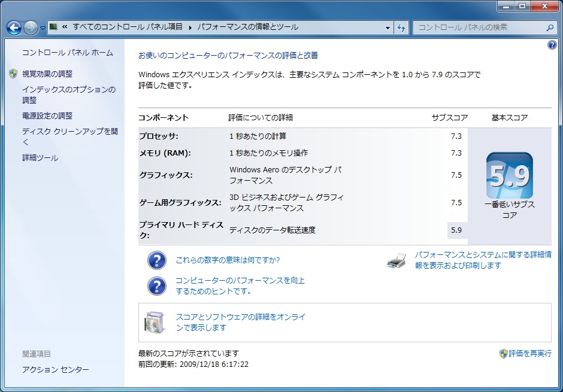
Task: Open 電源設定の調整 link
Action: coord(47,116)
